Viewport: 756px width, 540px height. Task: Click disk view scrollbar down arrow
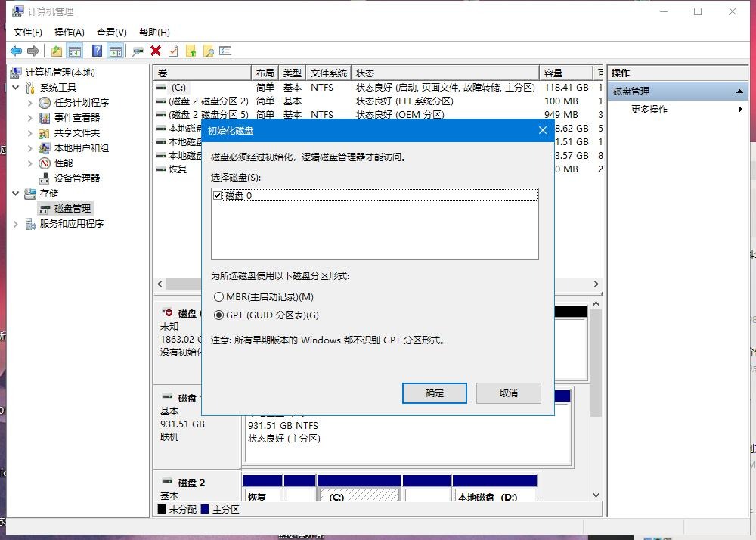596,495
